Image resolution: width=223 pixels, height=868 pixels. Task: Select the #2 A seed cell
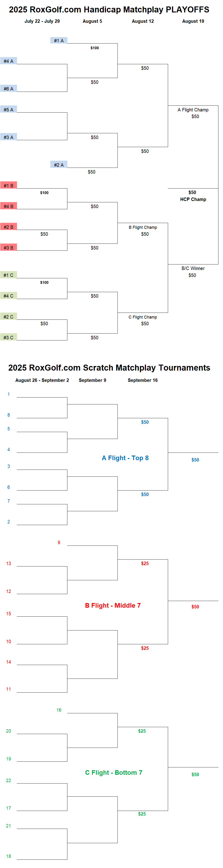pyautogui.click(x=59, y=165)
